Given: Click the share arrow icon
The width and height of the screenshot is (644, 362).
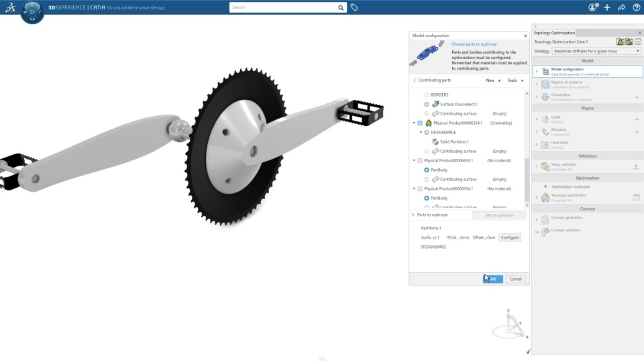Looking at the screenshot, I should [x=621, y=7].
